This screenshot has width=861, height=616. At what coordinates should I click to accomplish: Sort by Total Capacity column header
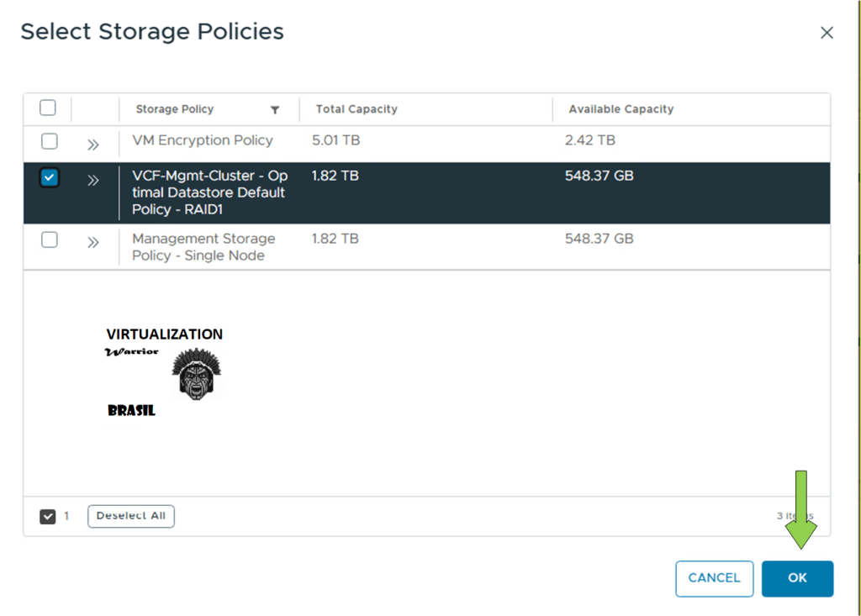tap(357, 109)
